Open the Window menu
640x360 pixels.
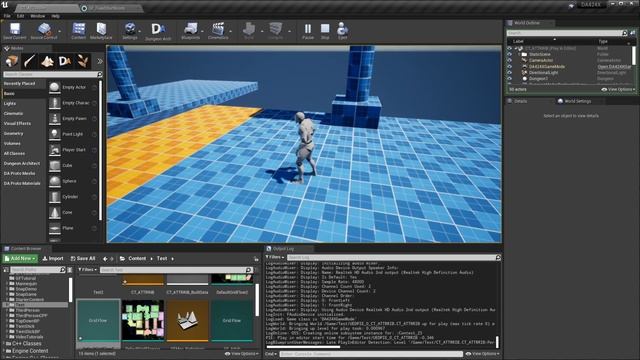point(38,16)
